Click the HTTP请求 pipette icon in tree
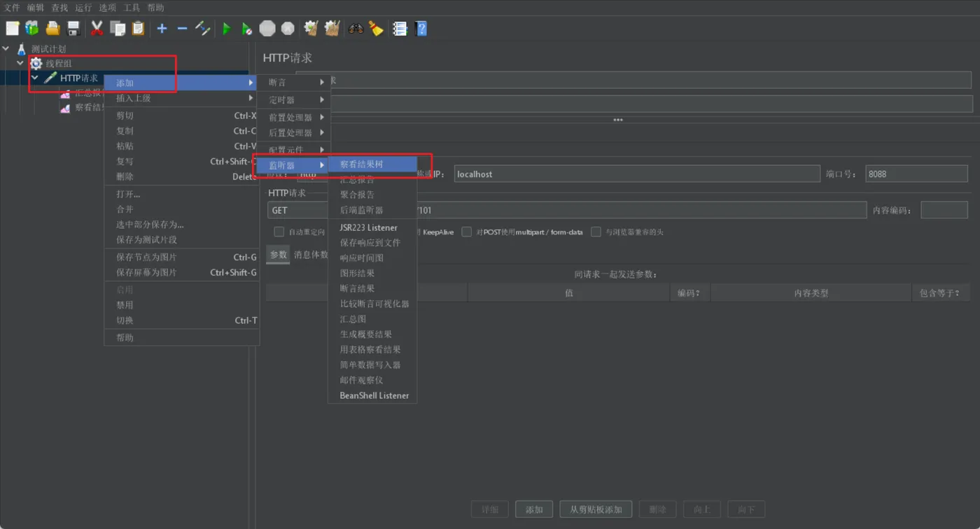The image size is (980, 529). (50, 78)
